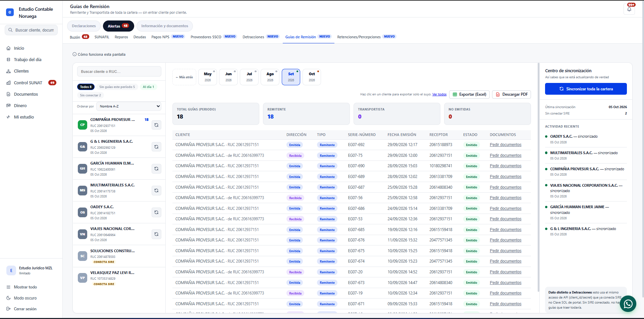Click the Ver todos link

point(439,94)
